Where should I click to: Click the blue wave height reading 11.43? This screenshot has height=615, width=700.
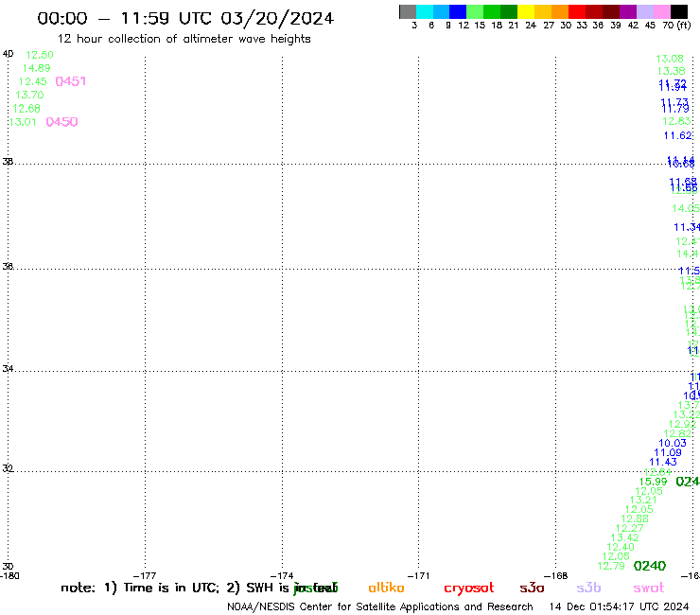coord(663,462)
